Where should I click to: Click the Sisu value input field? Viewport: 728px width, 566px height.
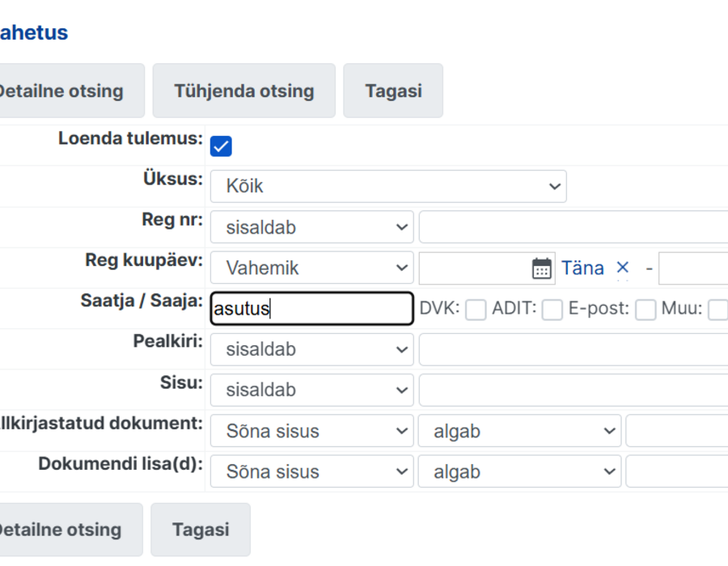(574, 391)
